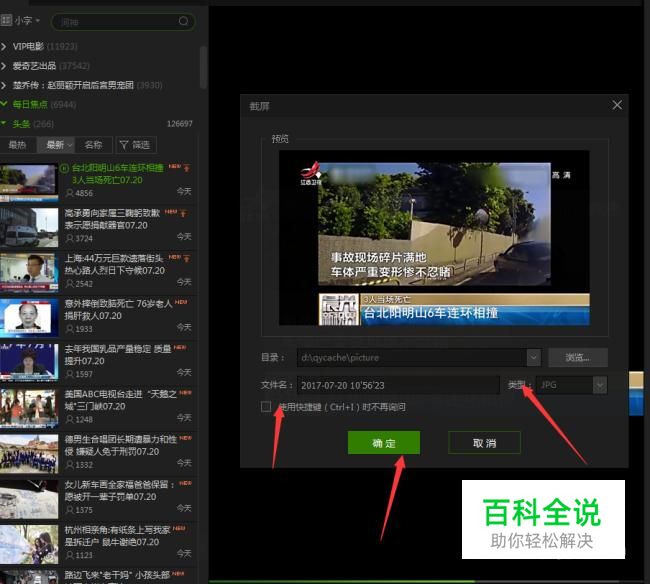The height and width of the screenshot is (584, 650).
Task: Open thumbnail of 杭州相亲角 video
Action: pos(29,544)
